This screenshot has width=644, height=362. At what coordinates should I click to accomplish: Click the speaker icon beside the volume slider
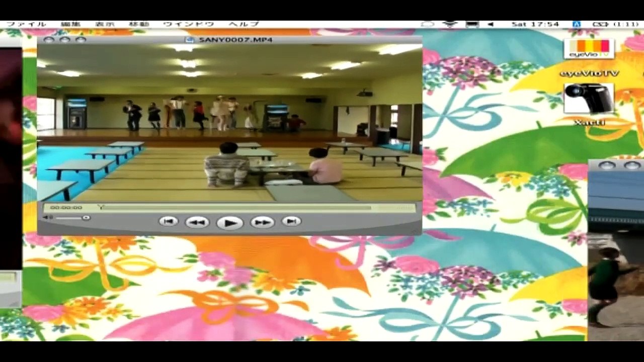[x=47, y=218]
